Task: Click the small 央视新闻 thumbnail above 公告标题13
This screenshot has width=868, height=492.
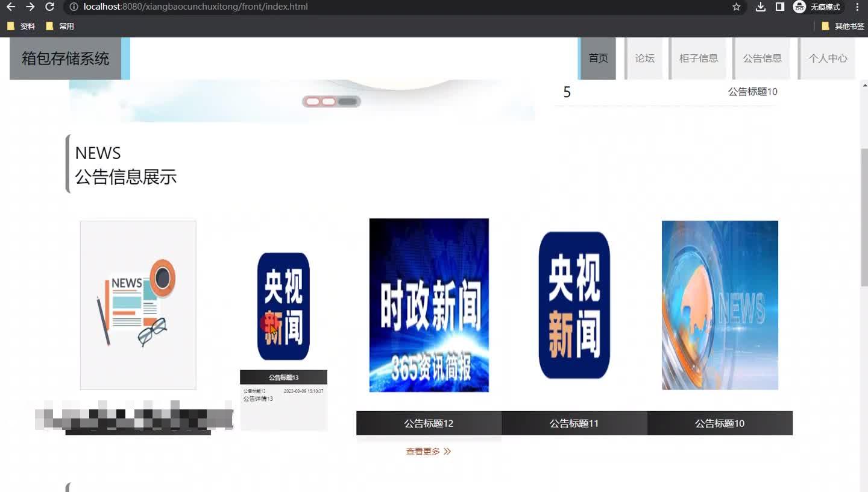Action: tap(283, 306)
